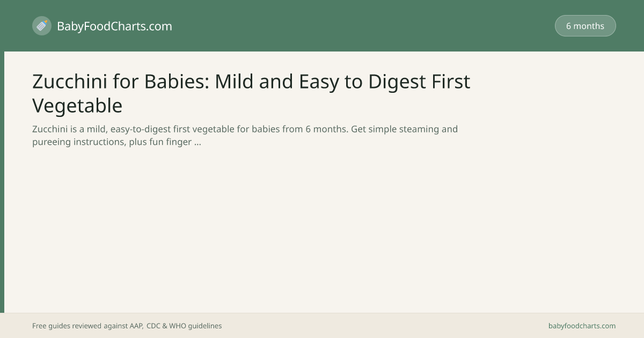The image size is (644, 338).
Task: Click the word Vegetable in the heading
Action: click(x=77, y=106)
